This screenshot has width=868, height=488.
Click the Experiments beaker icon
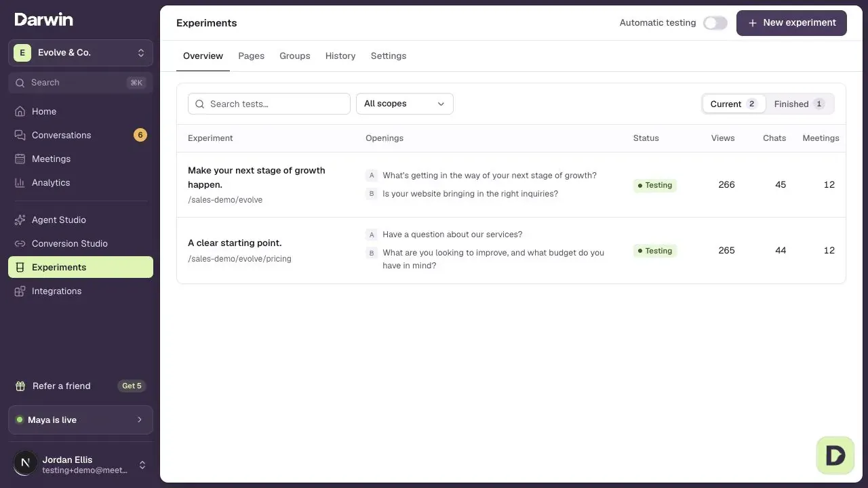[x=20, y=267]
